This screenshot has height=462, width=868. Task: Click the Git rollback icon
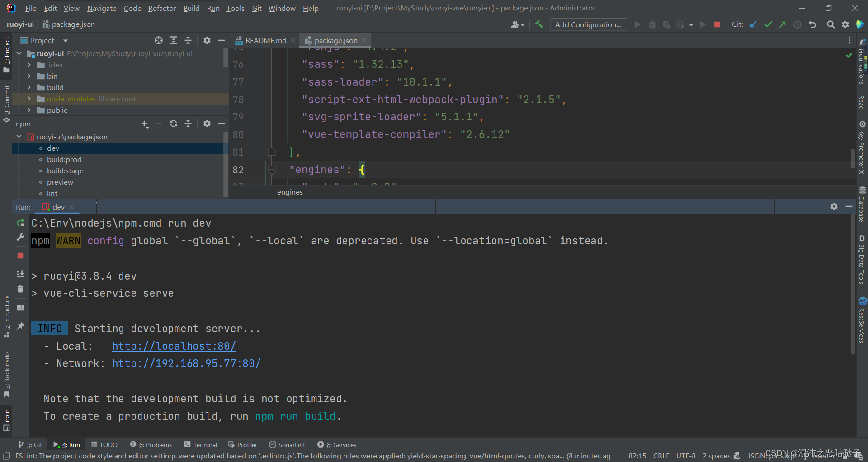(x=812, y=24)
